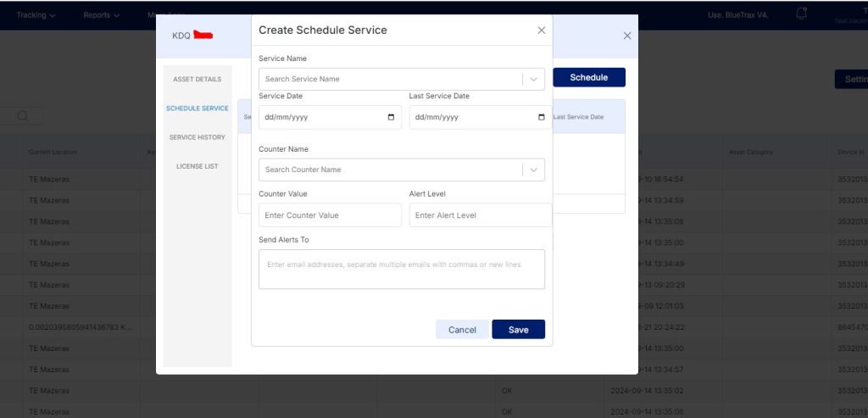Open the Service History tab
This screenshot has width=868, height=418.
(x=197, y=137)
